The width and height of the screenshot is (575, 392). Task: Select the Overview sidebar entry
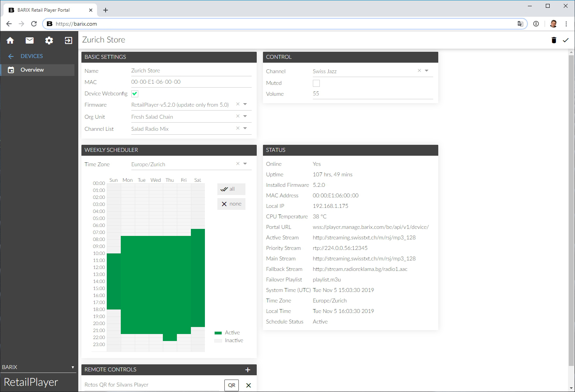coord(32,70)
